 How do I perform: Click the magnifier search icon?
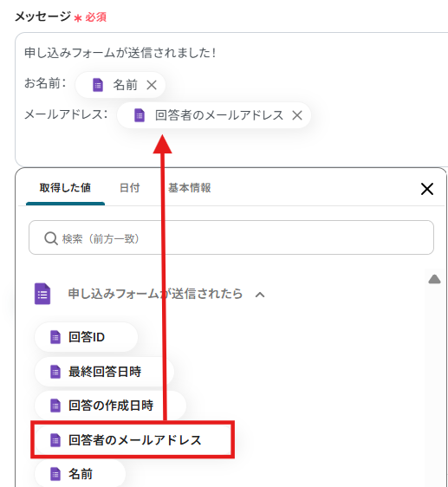[x=50, y=238]
